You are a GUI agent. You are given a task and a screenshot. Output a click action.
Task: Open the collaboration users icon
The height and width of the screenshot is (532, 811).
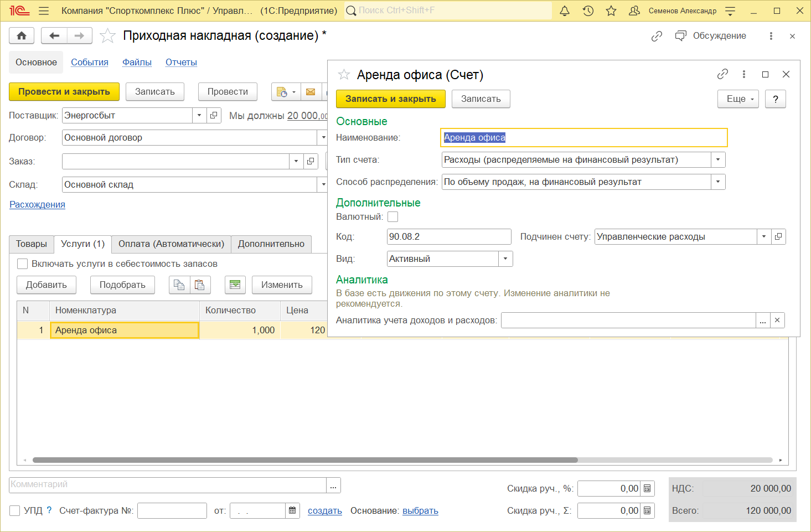click(634, 11)
